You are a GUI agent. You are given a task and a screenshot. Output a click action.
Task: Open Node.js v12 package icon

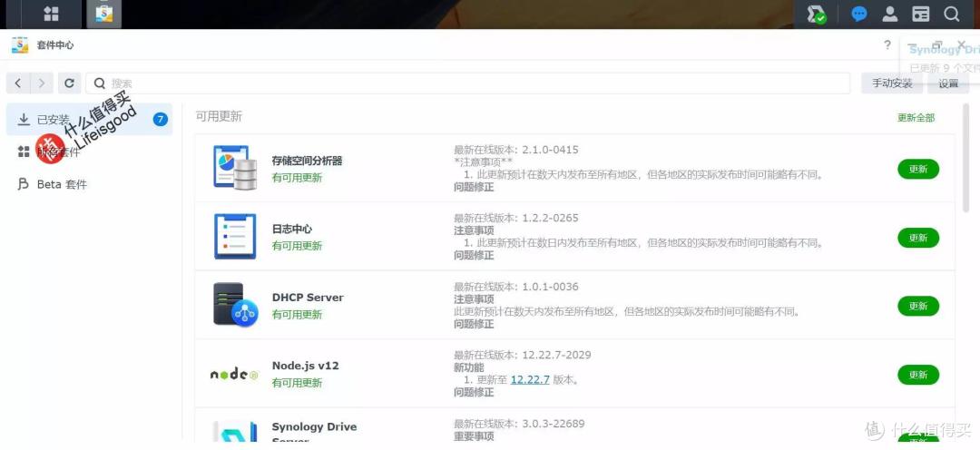pos(234,375)
